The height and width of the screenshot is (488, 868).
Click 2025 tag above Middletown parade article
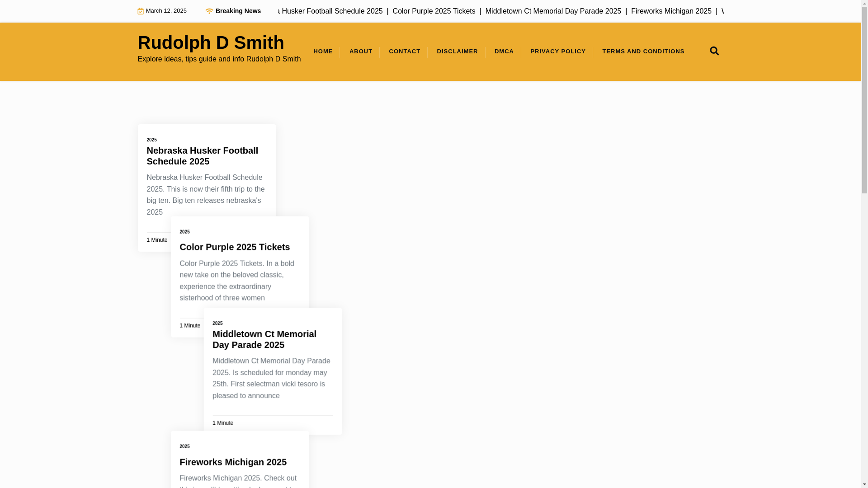pyautogui.click(x=217, y=324)
